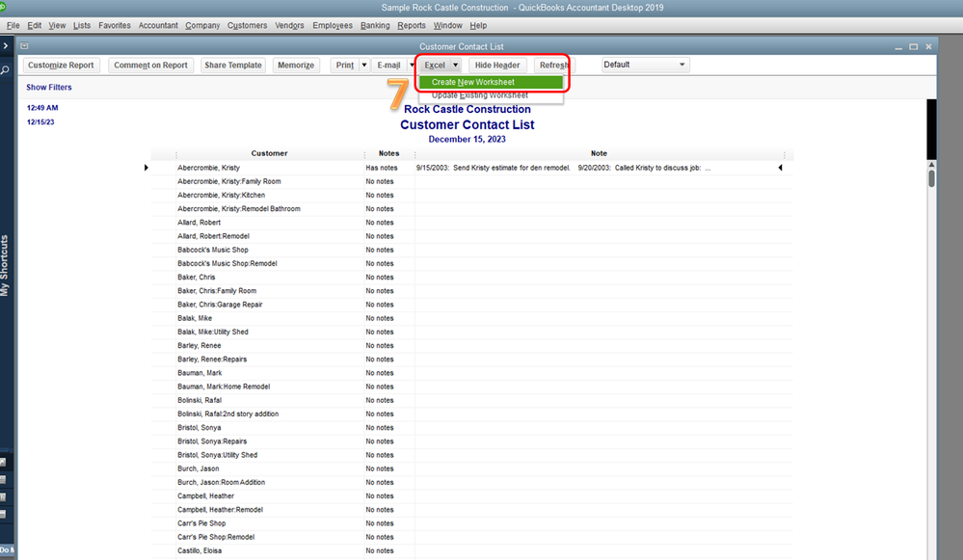Click the vertical scrollbar thumb of the report

[x=932, y=178]
